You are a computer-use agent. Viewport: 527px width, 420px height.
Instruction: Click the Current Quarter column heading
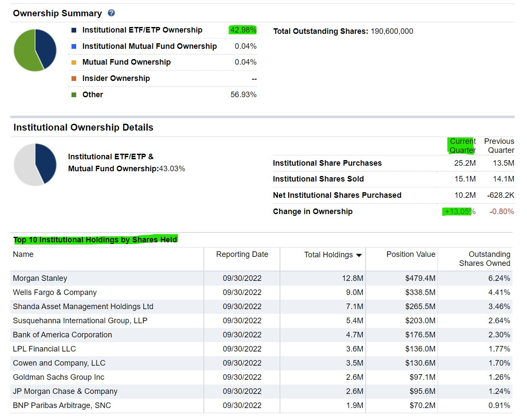click(x=462, y=146)
